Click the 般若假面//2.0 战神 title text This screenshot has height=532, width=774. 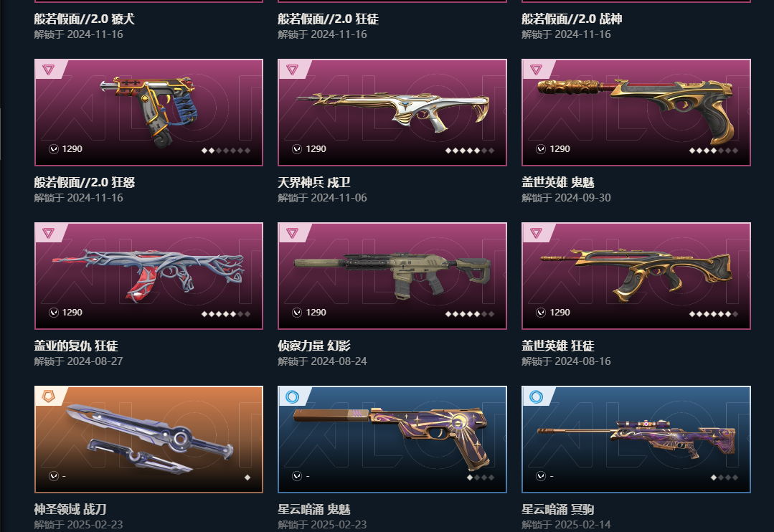pos(572,19)
